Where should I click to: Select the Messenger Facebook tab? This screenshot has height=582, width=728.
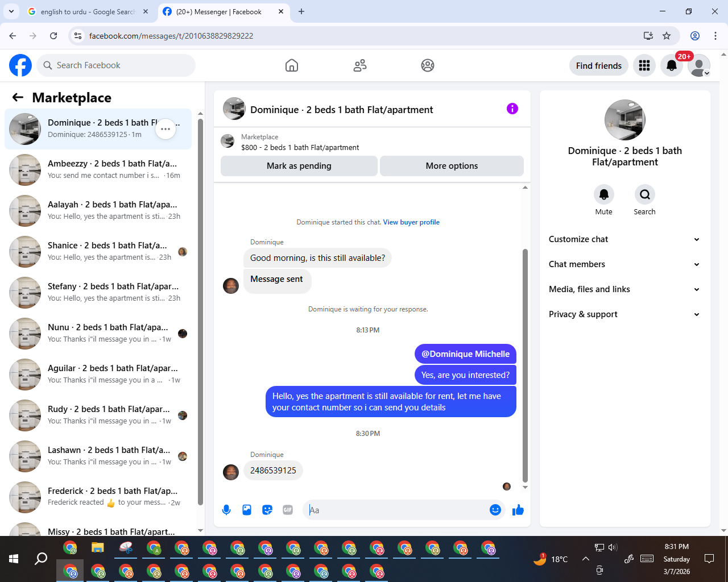[x=224, y=12]
